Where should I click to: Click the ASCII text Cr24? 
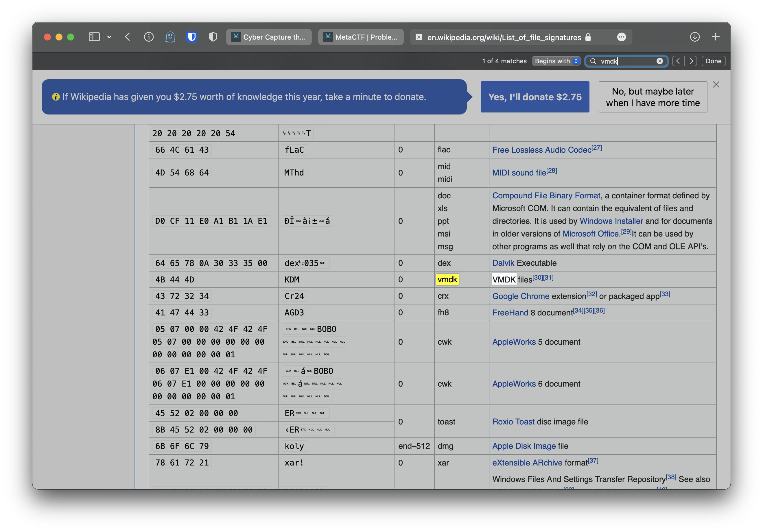(x=294, y=296)
